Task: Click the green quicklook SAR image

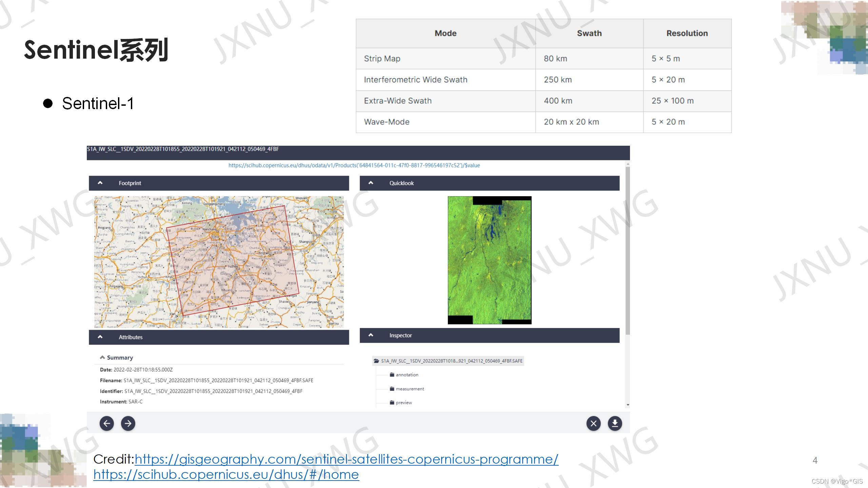Action: coord(489,260)
